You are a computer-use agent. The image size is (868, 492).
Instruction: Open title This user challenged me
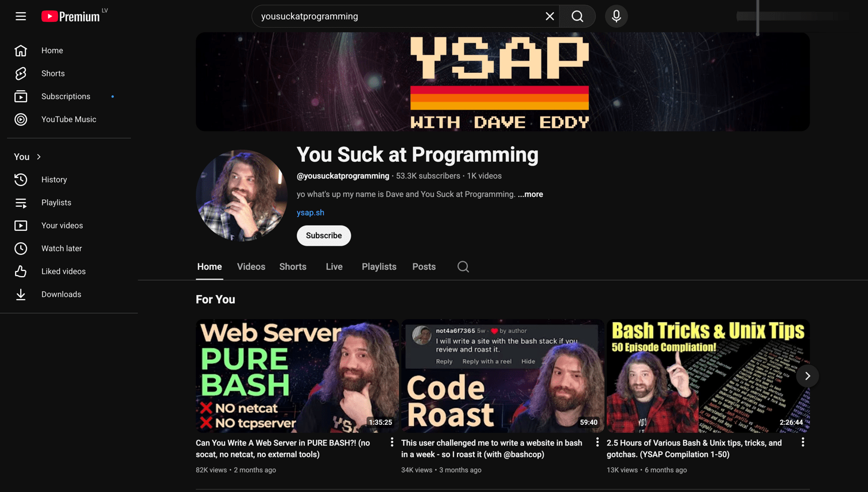click(492, 448)
